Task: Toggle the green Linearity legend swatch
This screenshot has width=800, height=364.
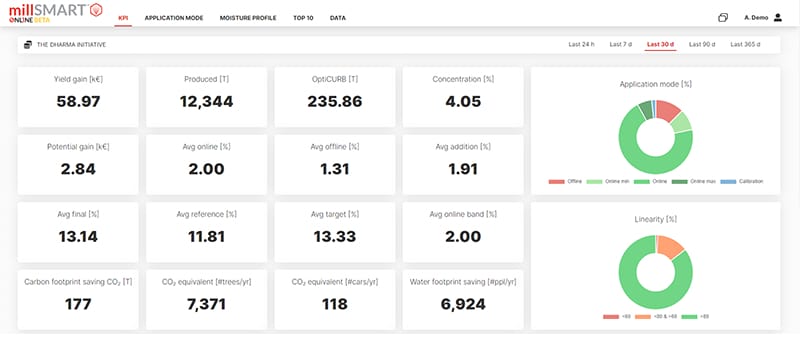Action: pos(689,317)
